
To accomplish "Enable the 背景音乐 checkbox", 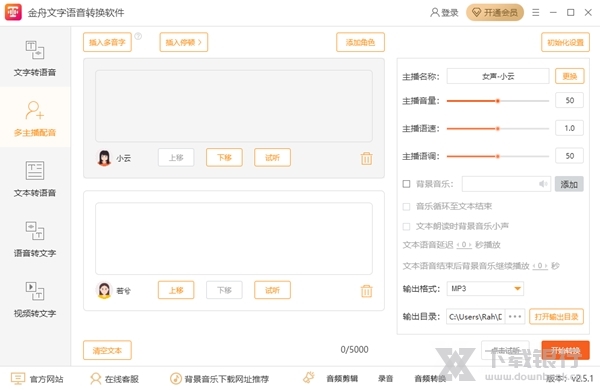I will pos(406,184).
